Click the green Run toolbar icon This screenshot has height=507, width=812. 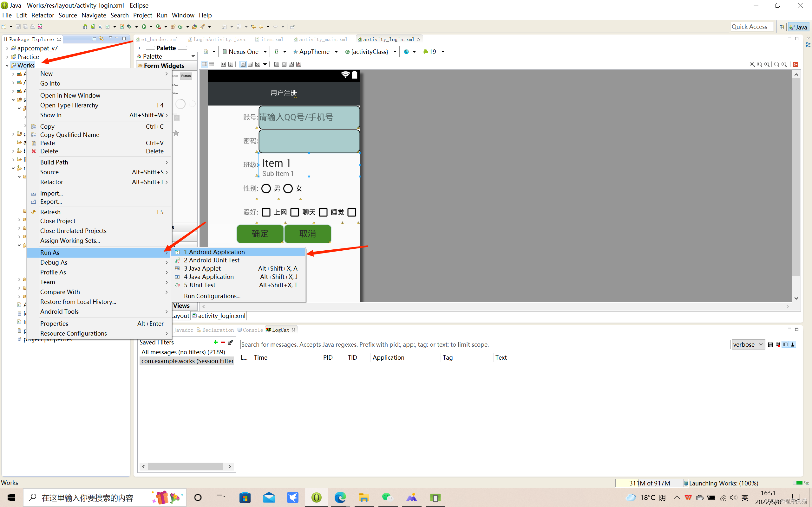pos(144,27)
